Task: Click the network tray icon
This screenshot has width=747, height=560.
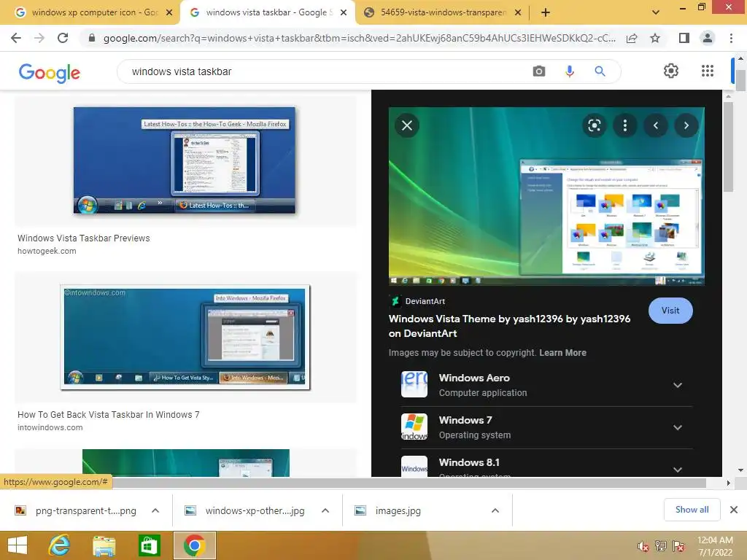Action: (661, 546)
